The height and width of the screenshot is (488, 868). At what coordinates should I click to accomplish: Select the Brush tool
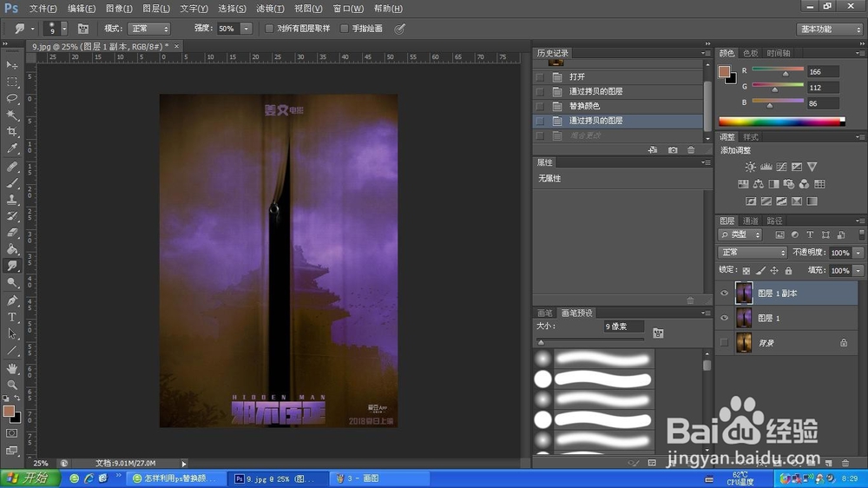[11, 183]
